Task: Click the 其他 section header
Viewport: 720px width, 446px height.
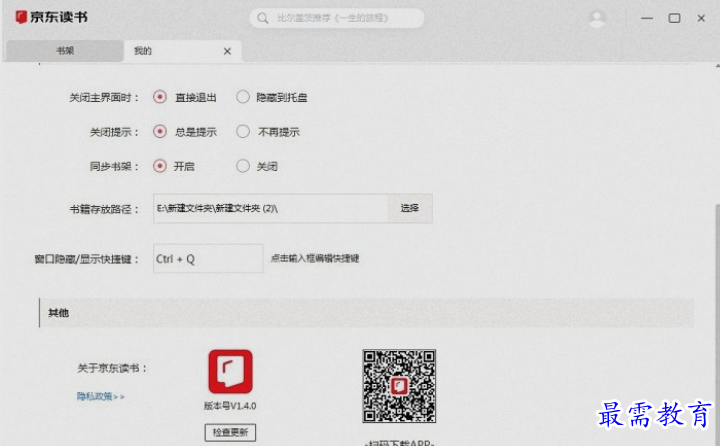Action: (x=366, y=313)
